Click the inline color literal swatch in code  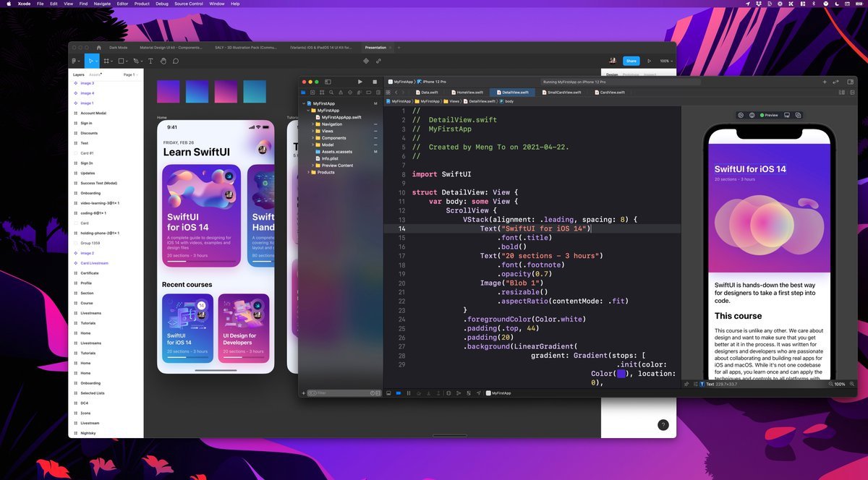621,374
